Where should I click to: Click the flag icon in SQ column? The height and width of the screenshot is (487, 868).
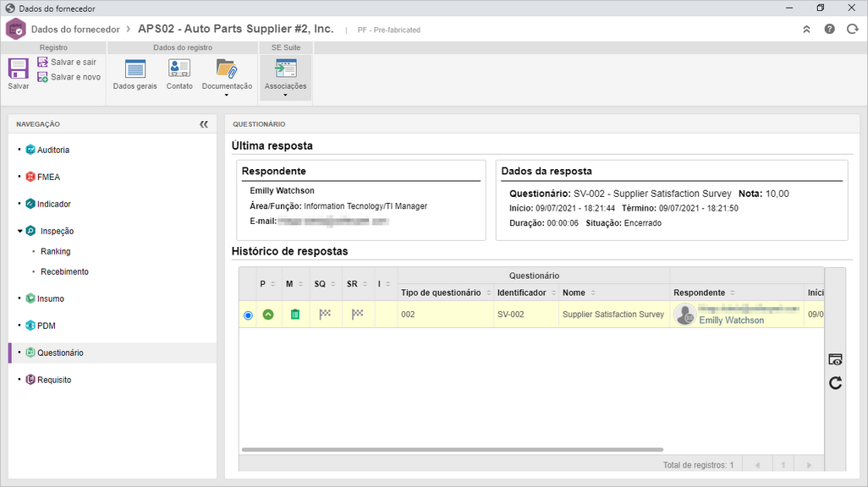pyautogui.click(x=325, y=314)
